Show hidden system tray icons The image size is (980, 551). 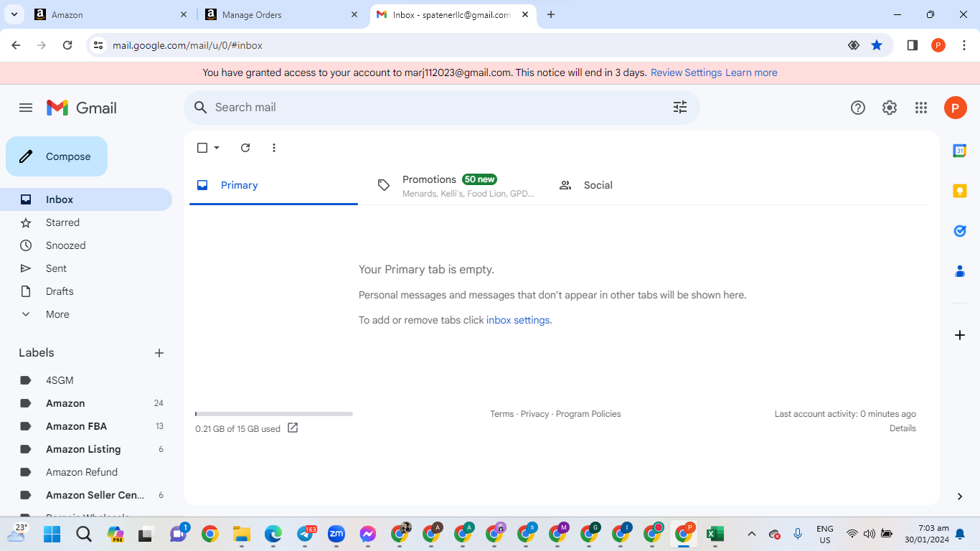coord(751,534)
